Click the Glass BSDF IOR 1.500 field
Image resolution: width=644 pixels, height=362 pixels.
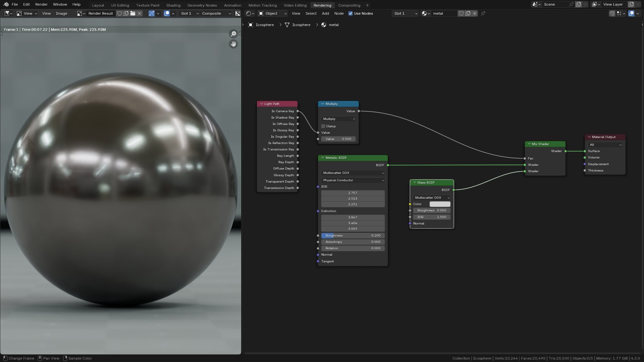pos(432,217)
